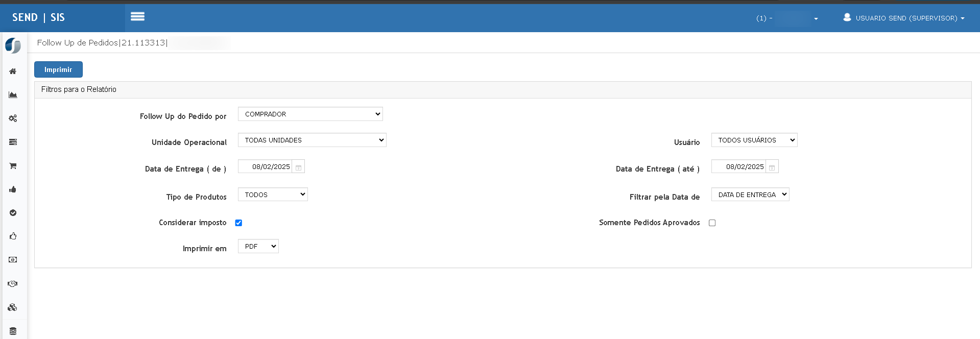Click the SEND SIS logo icon in sidebar
The height and width of the screenshot is (339, 980).
pos(13,45)
